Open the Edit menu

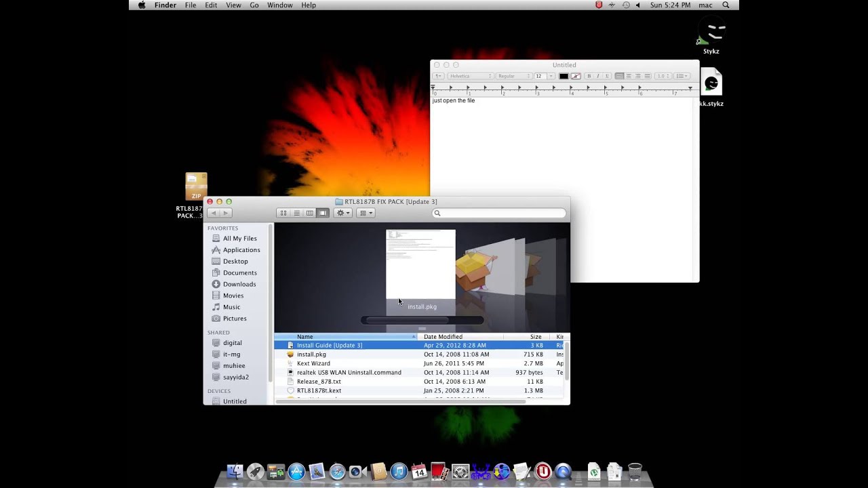(x=212, y=5)
